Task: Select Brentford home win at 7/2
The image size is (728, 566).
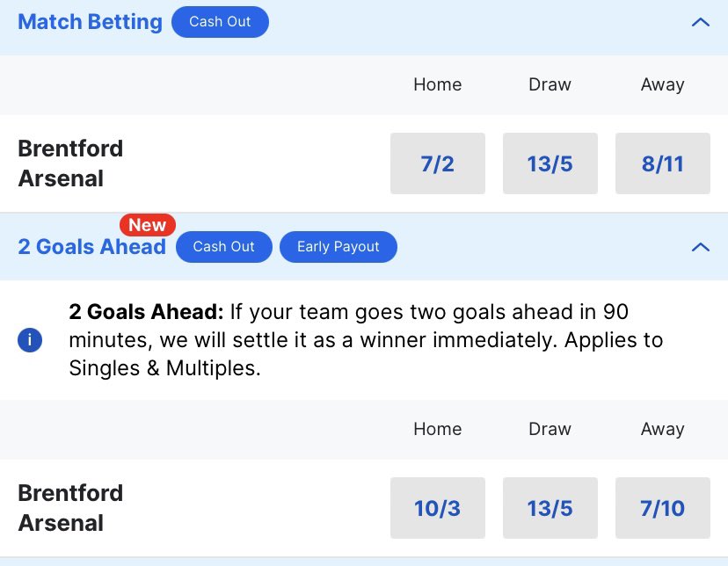Action: tap(438, 163)
